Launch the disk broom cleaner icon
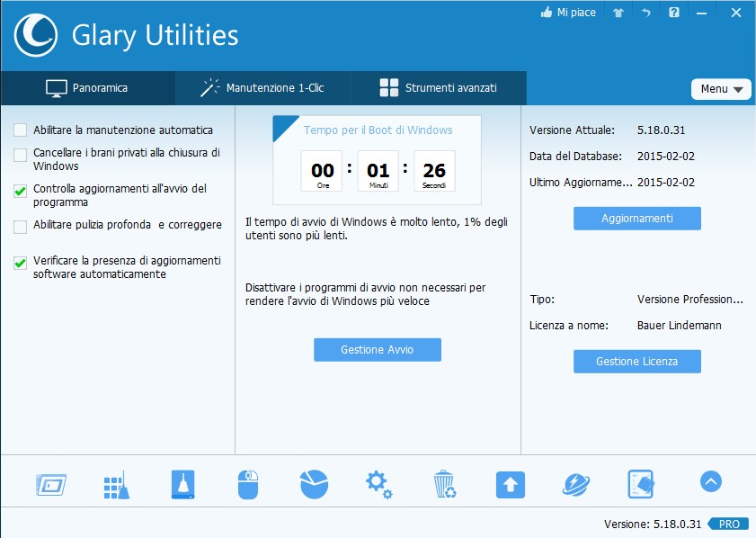 tap(182, 484)
